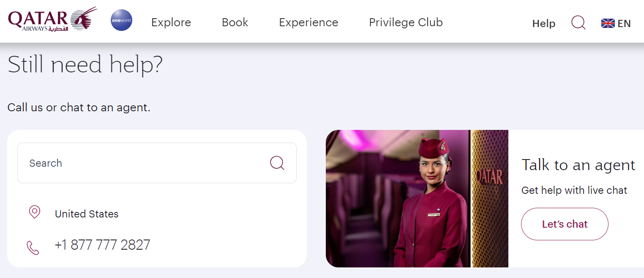Click the Get help with live chat text
This screenshot has width=644, height=278.
[x=574, y=190]
